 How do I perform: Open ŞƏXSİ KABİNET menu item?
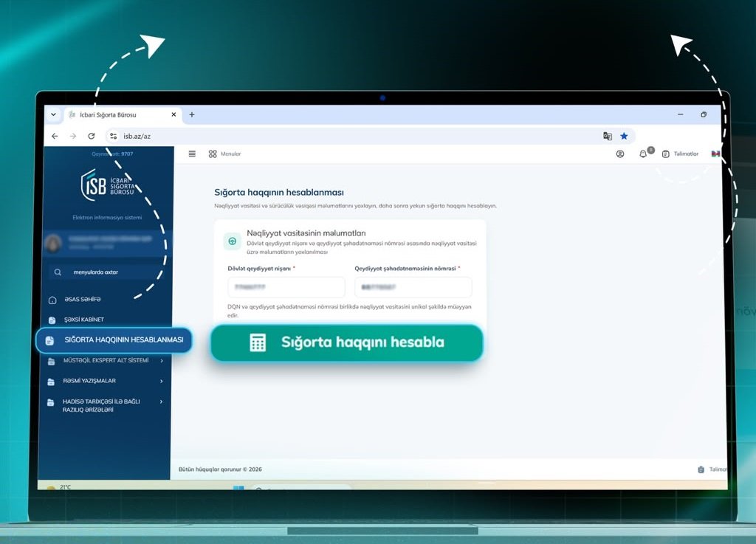point(84,320)
